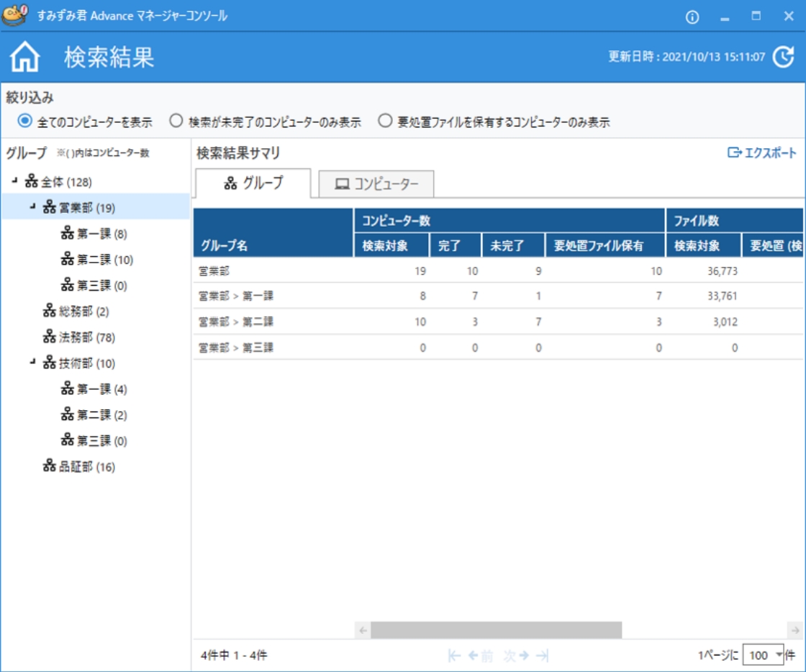Click 検索対象 header under ファイル数
Viewport: 806px width, 672px height.
click(704, 245)
